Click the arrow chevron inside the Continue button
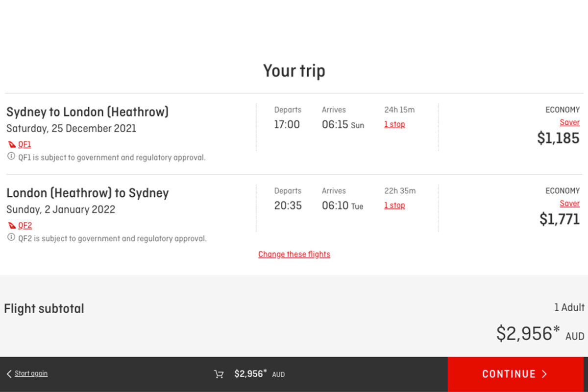588x392 pixels. (544, 374)
